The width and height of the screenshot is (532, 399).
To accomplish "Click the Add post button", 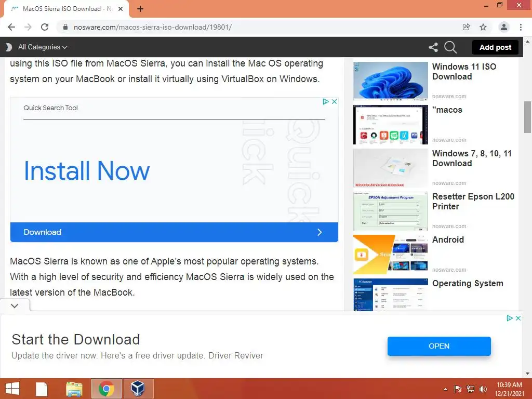I will pyautogui.click(x=495, y=47).
